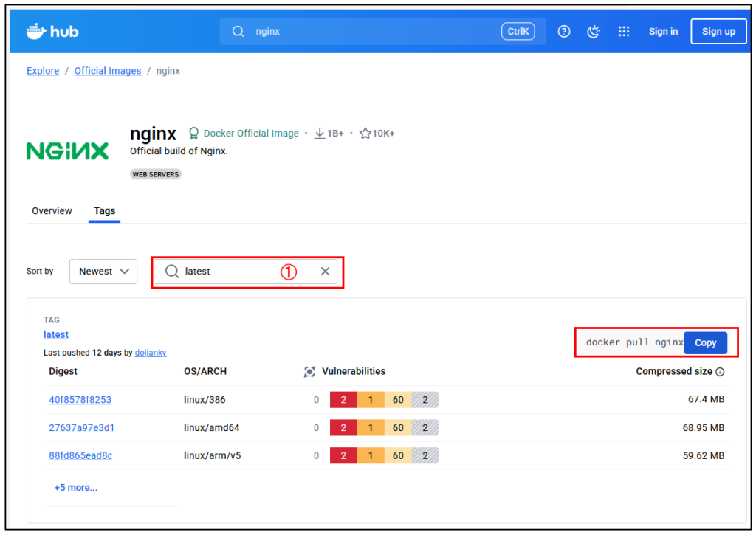
Task: Click the Sign up button
Action: (x=718, y=32)
